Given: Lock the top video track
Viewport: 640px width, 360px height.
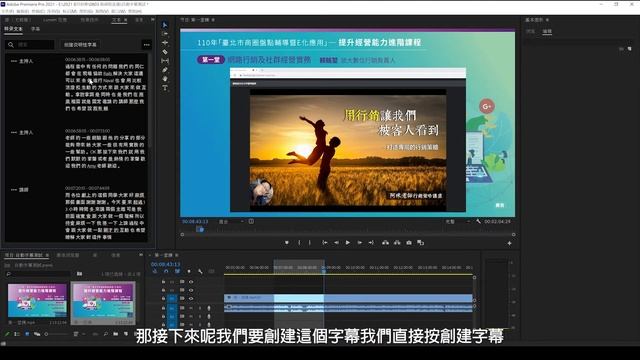Looking at the screenshot, I should pos(163,282).
